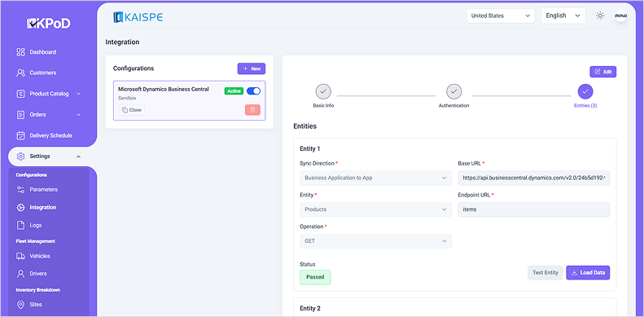Select the Customers people icon
The image size is (644, 317).
(x=20, y=73)
